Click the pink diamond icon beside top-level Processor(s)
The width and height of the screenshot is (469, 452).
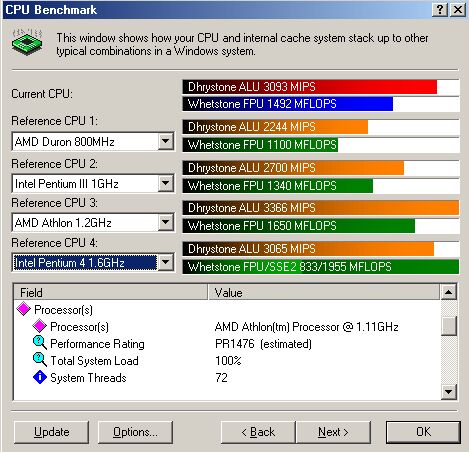pyautogui.click(x=24, y=309)
